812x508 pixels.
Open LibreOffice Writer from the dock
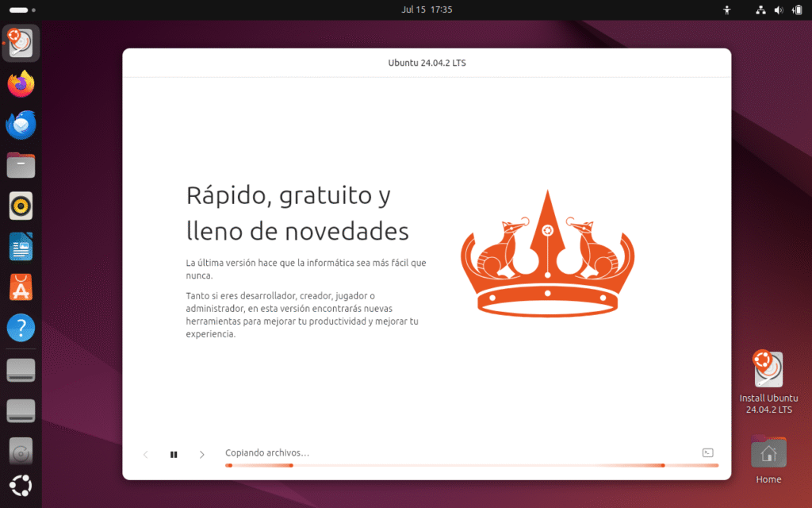[21, 247]
